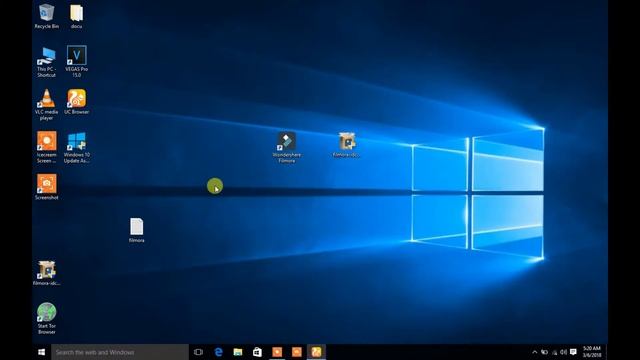This screenshot has height=360, width=640.
Task: Select UC Browser desktop shortcut
Action: tap(76, 102)
